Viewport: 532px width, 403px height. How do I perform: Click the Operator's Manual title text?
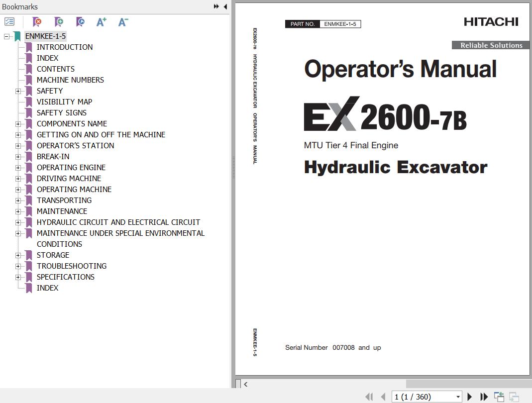pos(400,69)
